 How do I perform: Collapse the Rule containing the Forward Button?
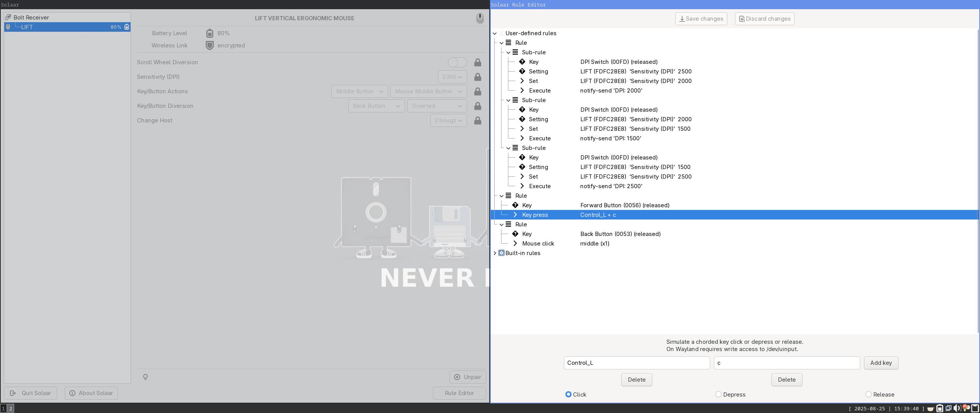pyautogui.click(x=501, y=196)
